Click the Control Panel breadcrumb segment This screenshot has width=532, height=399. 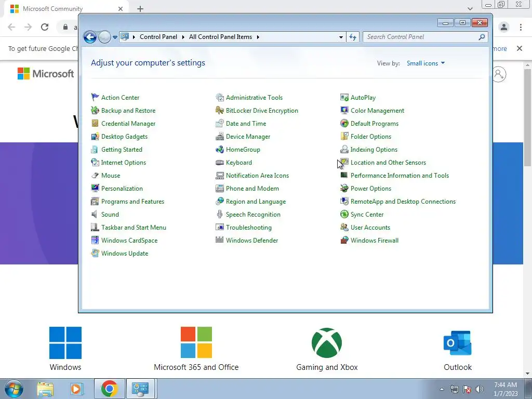[158, 37]
